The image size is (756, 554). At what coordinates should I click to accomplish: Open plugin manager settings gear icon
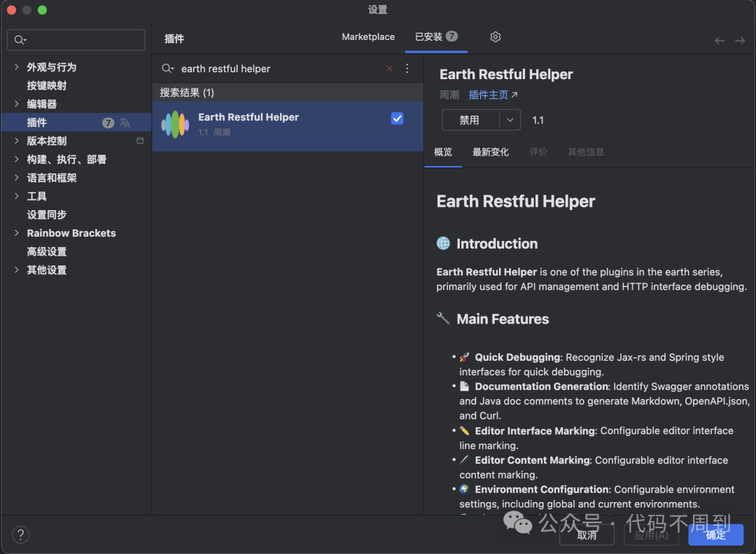tap(495, 36)
